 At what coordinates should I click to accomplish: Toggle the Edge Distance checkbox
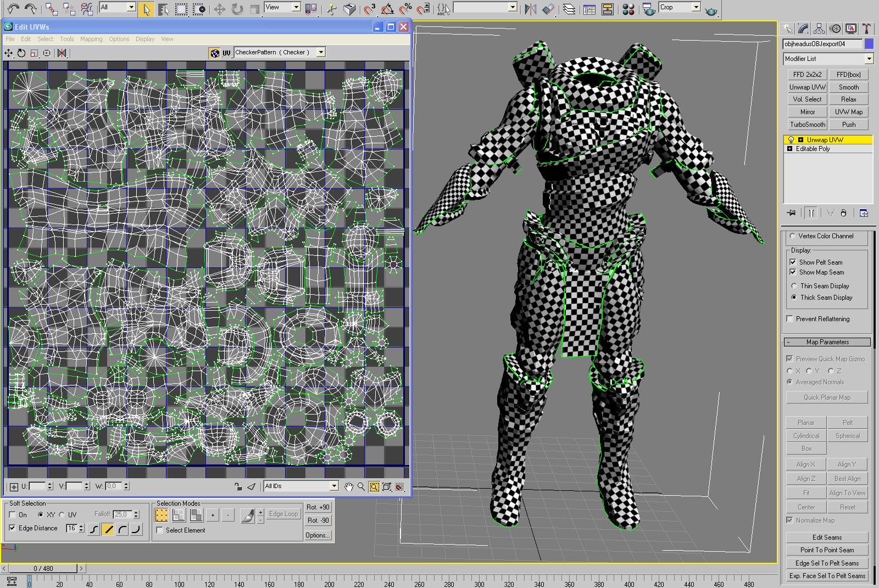pyautogui.click(x=13, y=528)
